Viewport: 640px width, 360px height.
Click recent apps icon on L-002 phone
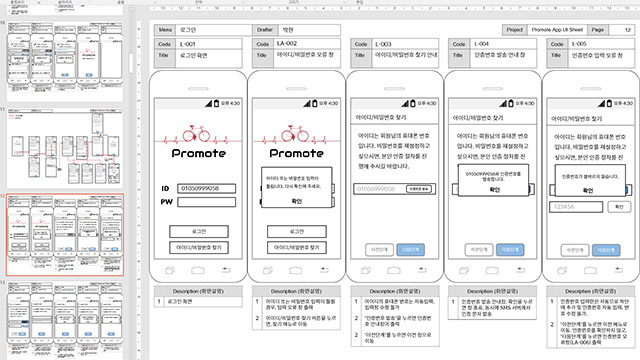(268, 270)
